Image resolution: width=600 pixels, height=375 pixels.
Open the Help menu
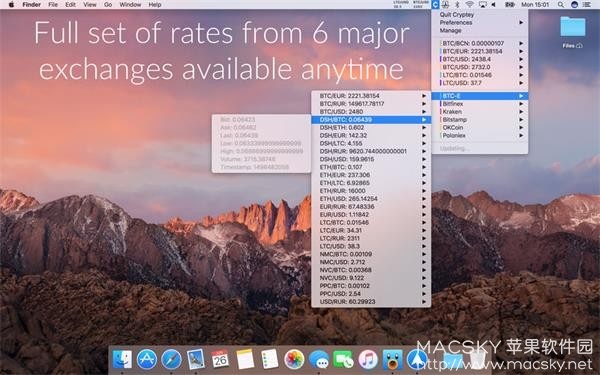[x=155, y=5]
